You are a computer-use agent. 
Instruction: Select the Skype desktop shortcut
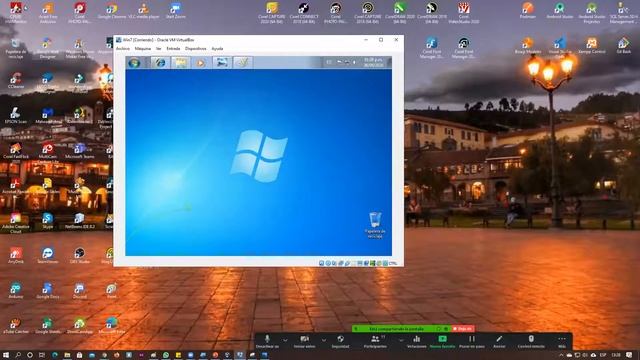[x=48, y=221]
